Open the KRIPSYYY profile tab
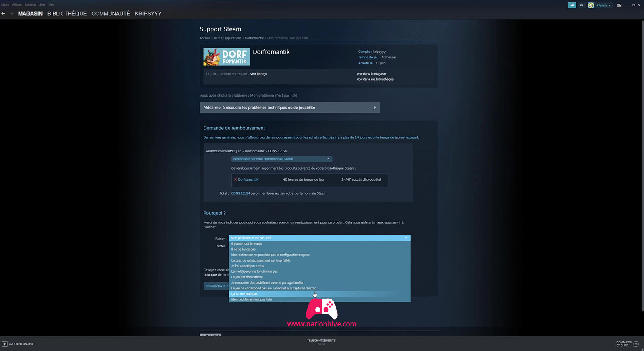Viewport: 644px width, 351px height. pos(148,14)
